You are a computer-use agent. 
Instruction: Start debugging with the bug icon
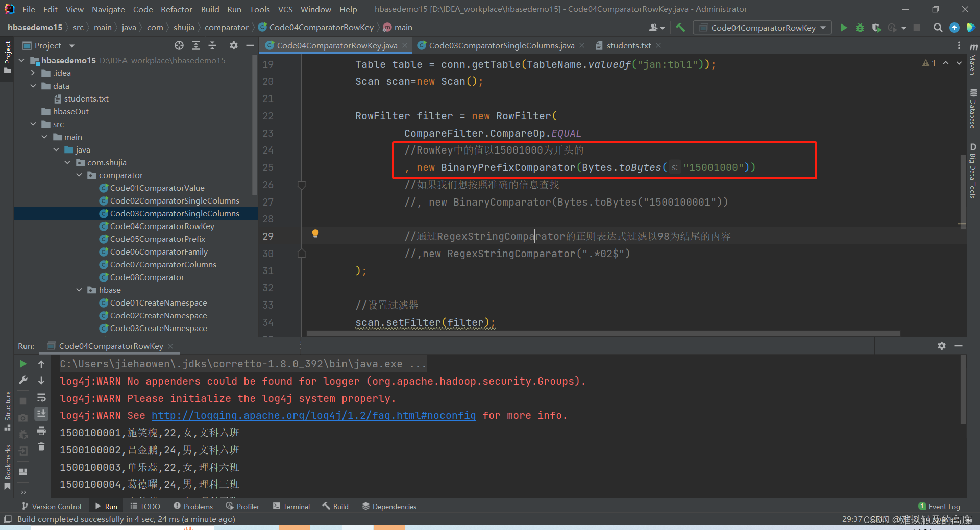tap(860, 28)
